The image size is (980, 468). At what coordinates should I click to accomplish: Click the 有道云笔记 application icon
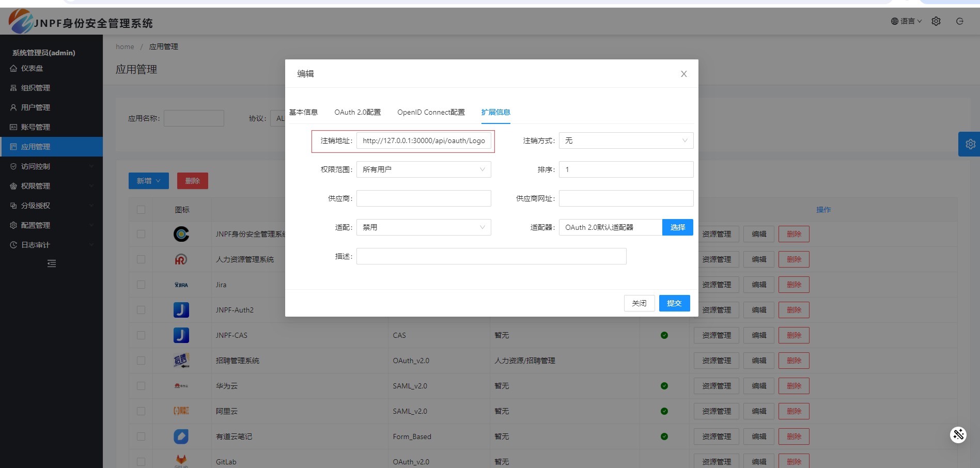(181, 436)
